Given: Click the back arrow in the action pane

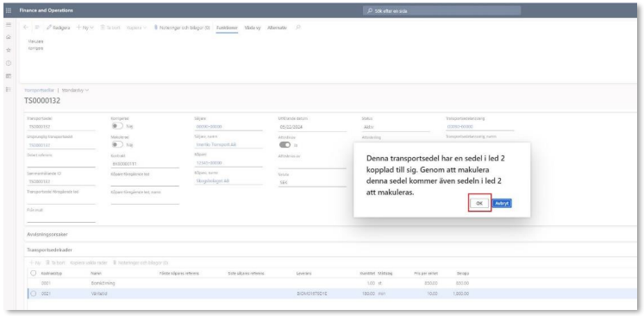Looking at the screenshot, I should click(26, 28).
